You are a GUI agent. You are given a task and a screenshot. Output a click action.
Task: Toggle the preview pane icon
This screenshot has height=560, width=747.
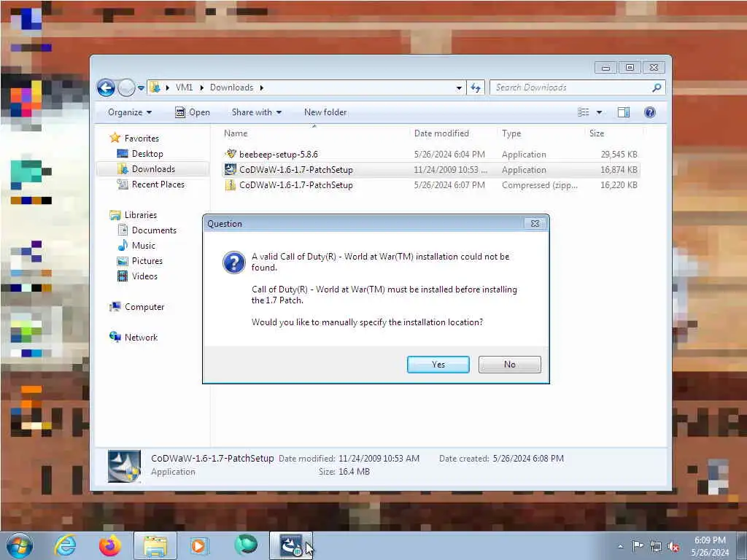pyautogui.click(x=624, y=112)
